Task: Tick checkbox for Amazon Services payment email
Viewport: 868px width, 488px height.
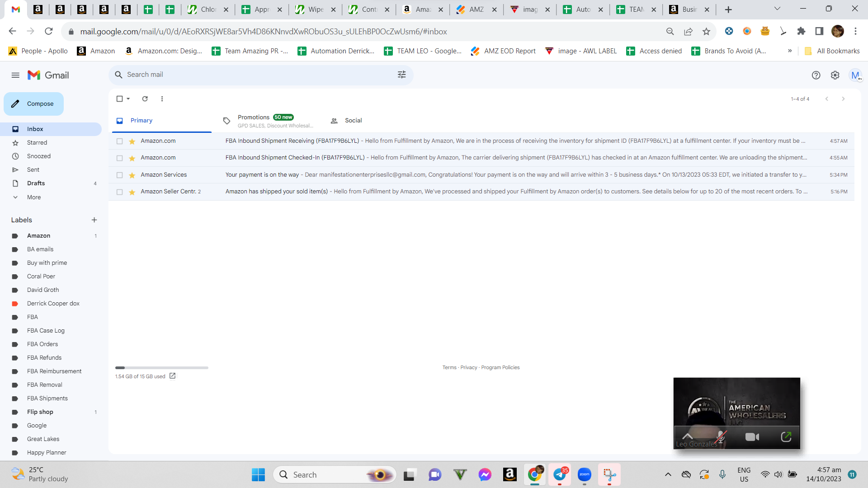Action: coord(119,175)
